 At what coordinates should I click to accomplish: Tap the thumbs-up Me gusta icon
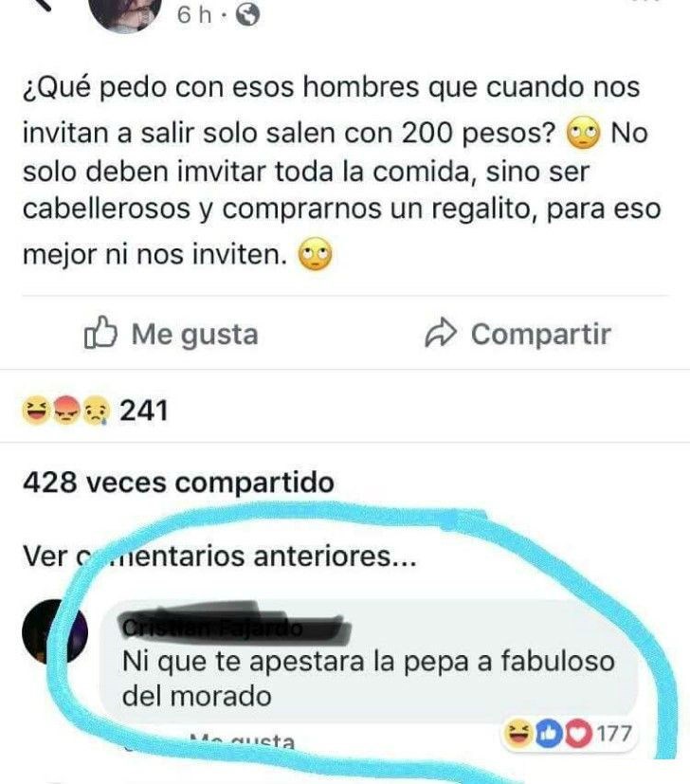(x=100, y=333)
